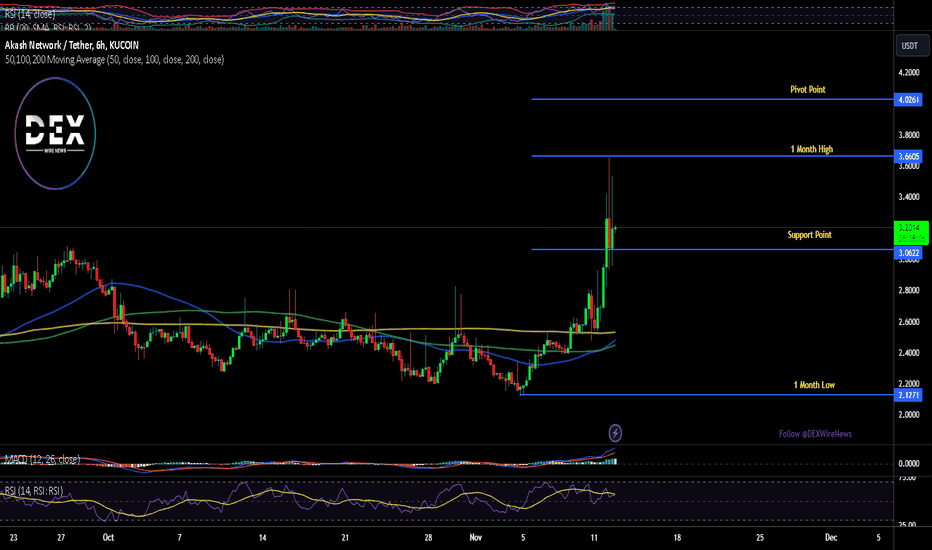Click the Pivot Point label
Screen dimensions: 932x550
(x=808, y=89)
